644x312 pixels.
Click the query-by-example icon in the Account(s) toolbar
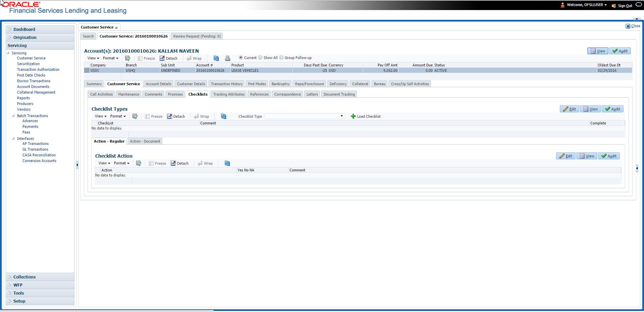tap(127, 58)
